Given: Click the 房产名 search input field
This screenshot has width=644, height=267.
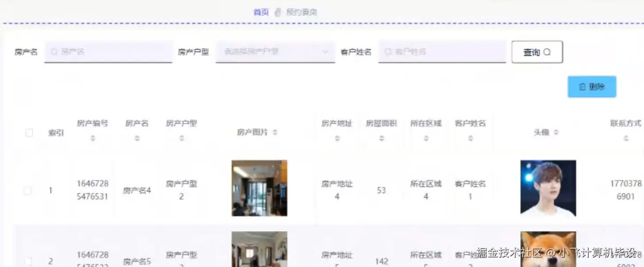Looking at the screenshot, I should (x=108, y=52).
